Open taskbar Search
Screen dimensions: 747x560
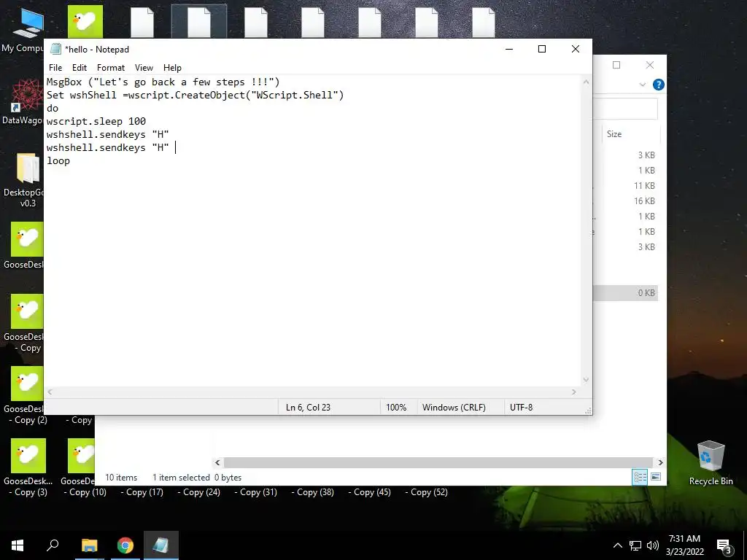(x=53, y=545)
